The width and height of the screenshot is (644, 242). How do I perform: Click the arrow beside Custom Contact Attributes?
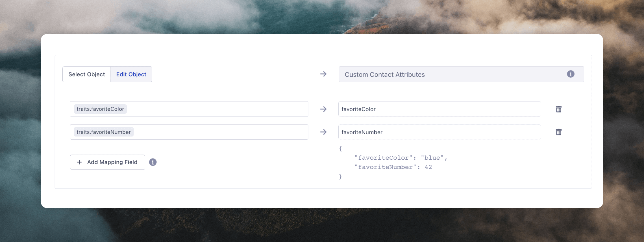[323, 74]
